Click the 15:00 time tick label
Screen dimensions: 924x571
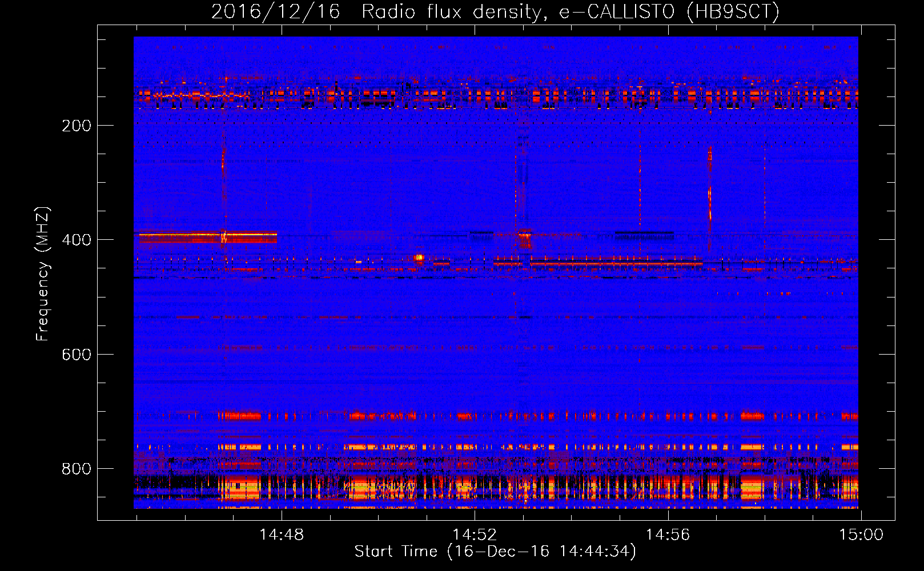(x=861, y=535)
